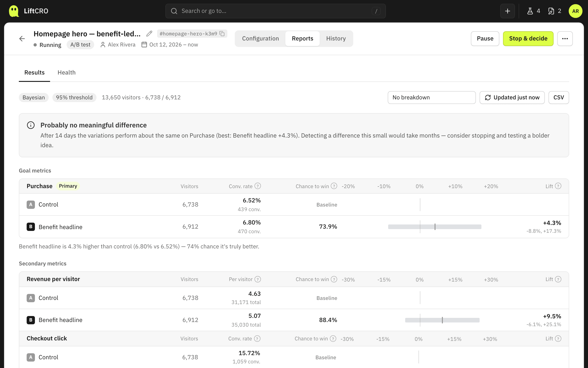Click Purchase Conv. rate help icon
Image resolution: width=588 pixels, height=368 pixels.
click(x=257, y=186)
